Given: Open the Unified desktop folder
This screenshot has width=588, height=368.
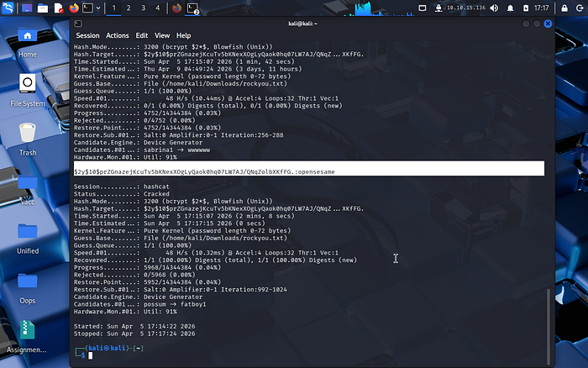Looking at the screenshot, I should [x=28, y=239].
